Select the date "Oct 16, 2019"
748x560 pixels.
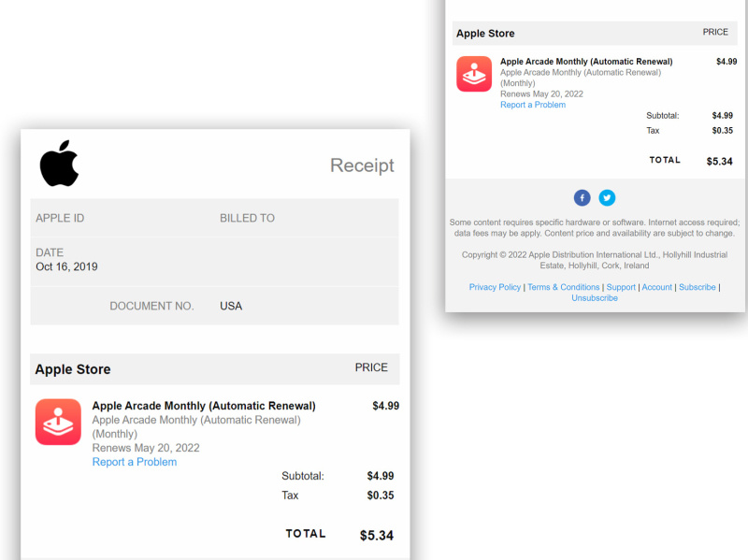(x=66, y=266)
